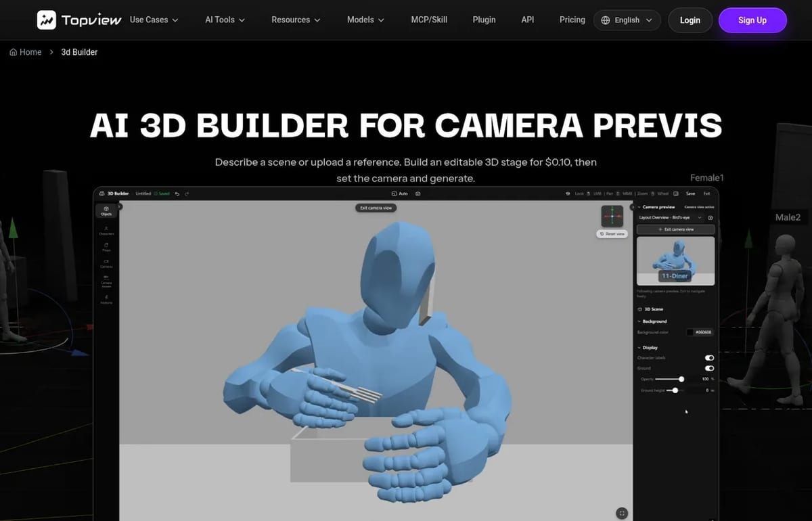Screen dimensions: 812x521
Task: Click the background color swatch
Action: [690, 332]
